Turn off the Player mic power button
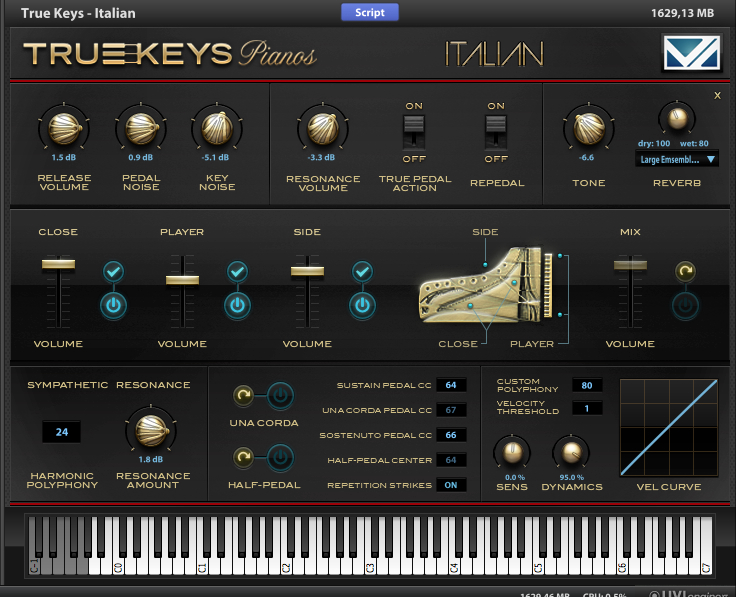This screenshot has width=736, height=597. point(238,306)
